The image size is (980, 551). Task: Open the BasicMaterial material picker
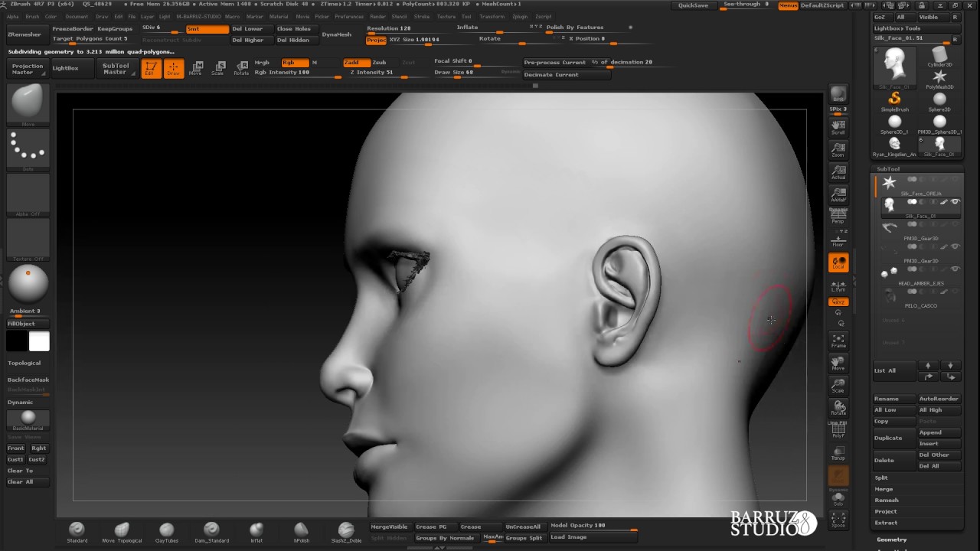28,420
